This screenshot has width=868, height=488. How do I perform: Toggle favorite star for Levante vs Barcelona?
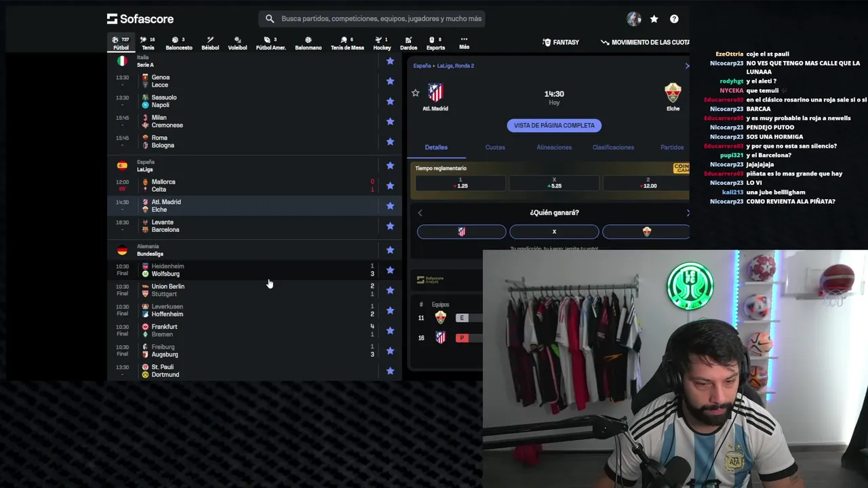(x=390, y=226)
